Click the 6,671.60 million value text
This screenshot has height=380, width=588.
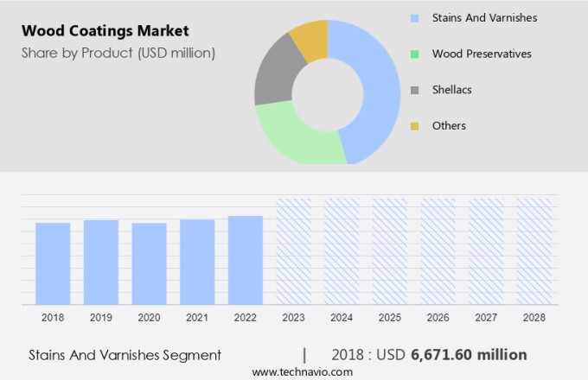tap(469, 354)
